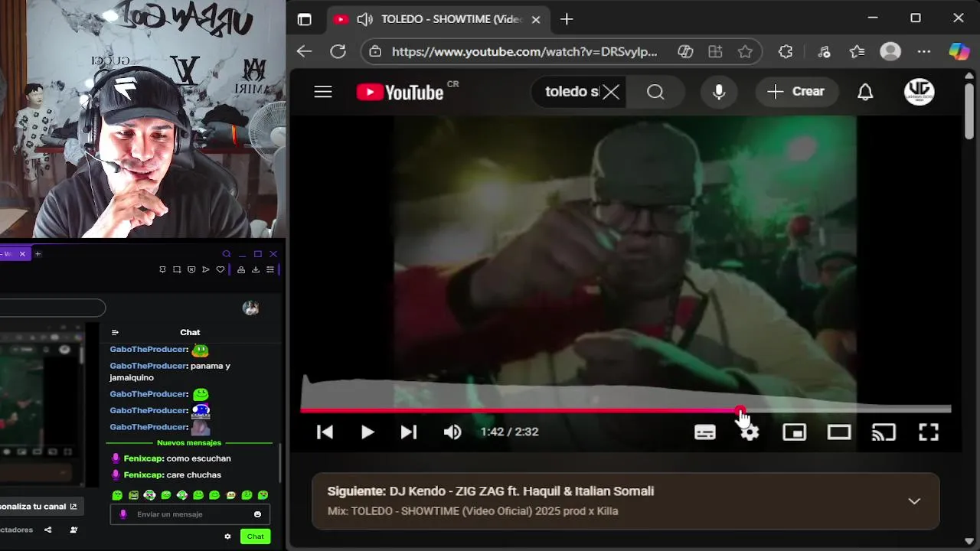Enable miniplayer mode
This screenshot has width=980, height=551.
point(794,432)
